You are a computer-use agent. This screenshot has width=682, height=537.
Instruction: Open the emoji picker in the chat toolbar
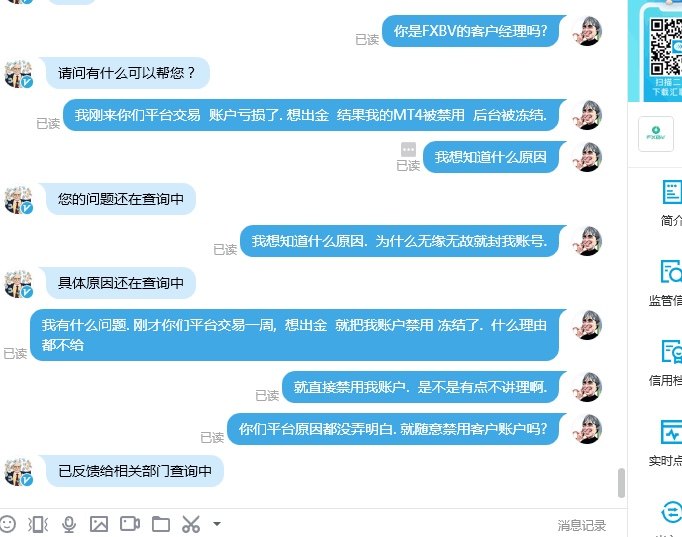coord(7,524)
